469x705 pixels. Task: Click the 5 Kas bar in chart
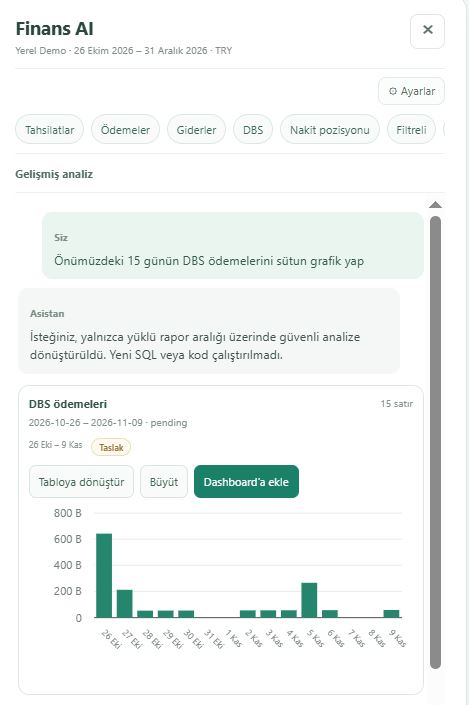coord(309,600)
